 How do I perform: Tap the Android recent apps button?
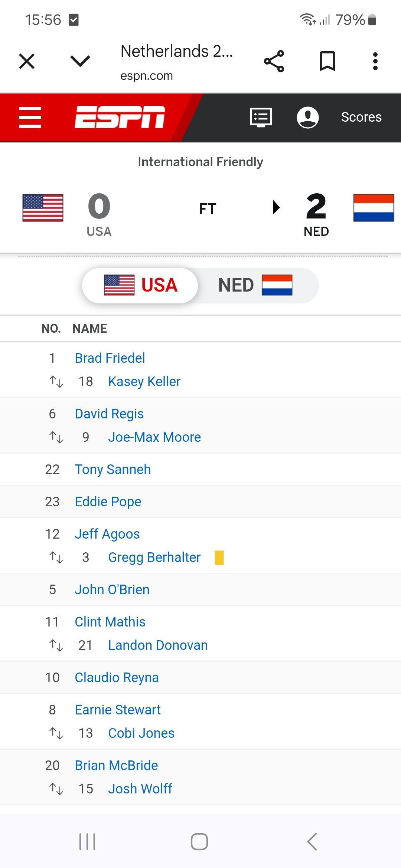click(87, 842)
